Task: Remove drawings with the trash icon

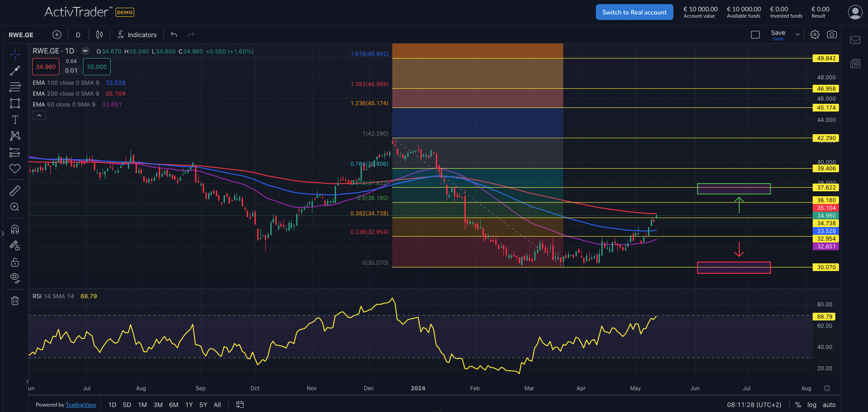Action: coord(15,301)
